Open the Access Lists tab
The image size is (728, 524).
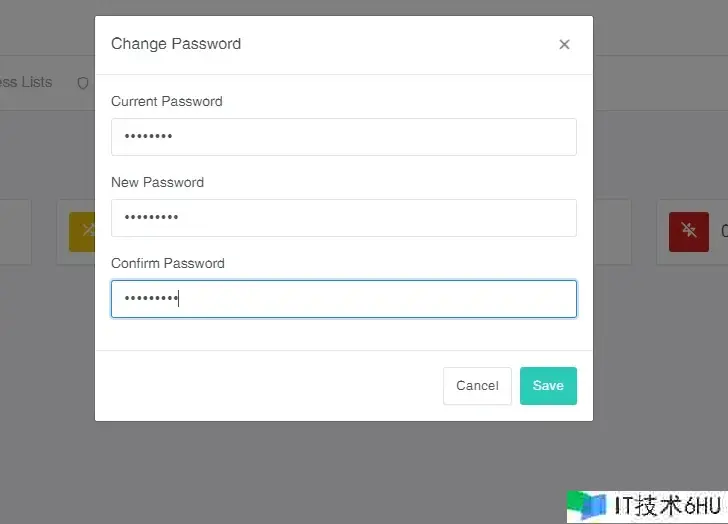(26, 82)
